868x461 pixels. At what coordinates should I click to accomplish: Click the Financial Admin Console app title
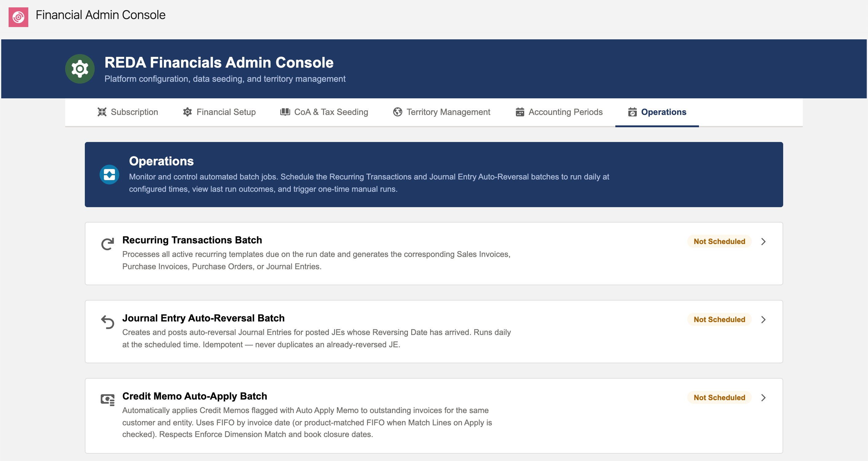point(101,15)
